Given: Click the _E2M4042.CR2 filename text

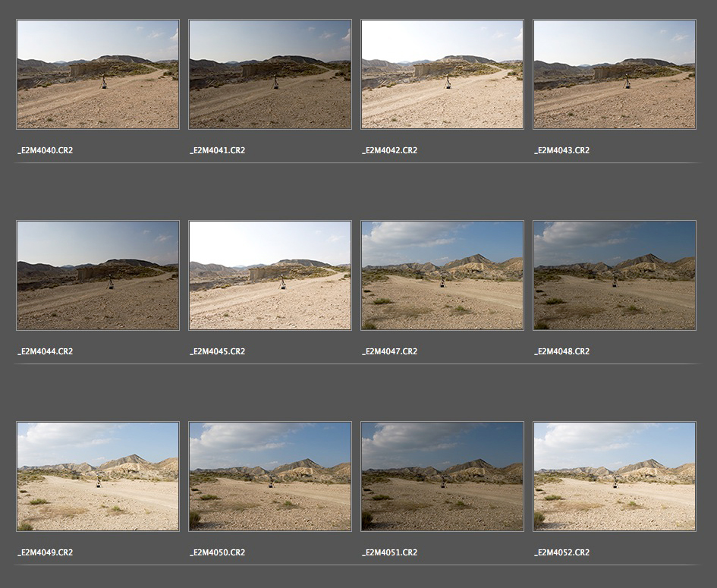Looking at the screenshot, I should coord(390,150).
